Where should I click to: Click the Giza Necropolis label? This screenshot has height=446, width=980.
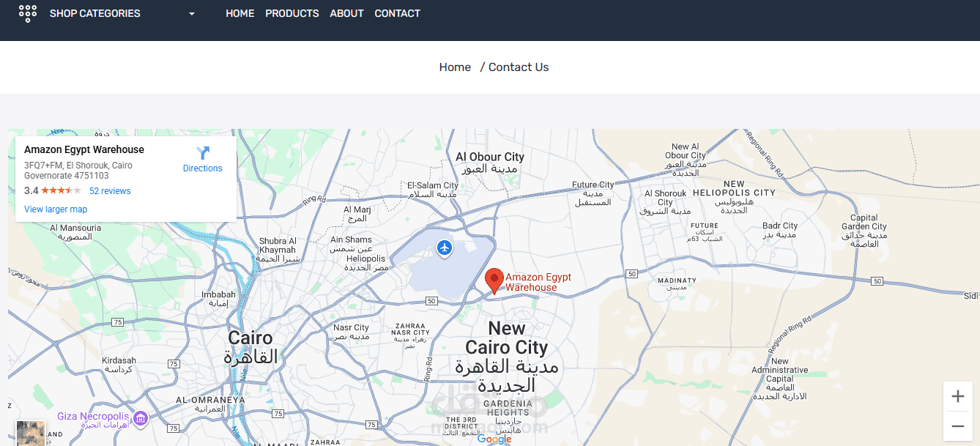(93, 420)
